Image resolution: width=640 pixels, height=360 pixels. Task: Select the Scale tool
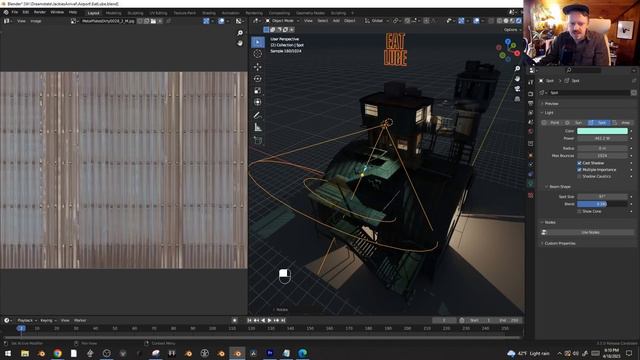click(x=258, y=91)
